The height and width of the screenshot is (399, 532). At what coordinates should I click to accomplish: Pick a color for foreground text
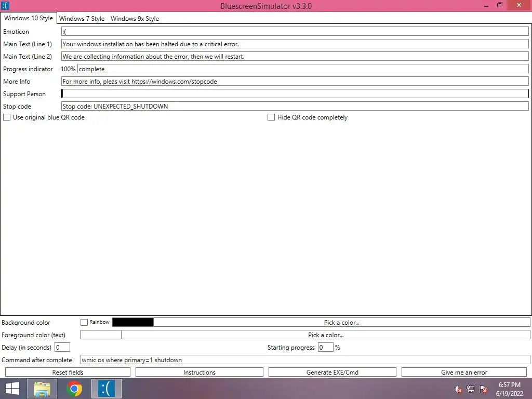coord(326,335)
